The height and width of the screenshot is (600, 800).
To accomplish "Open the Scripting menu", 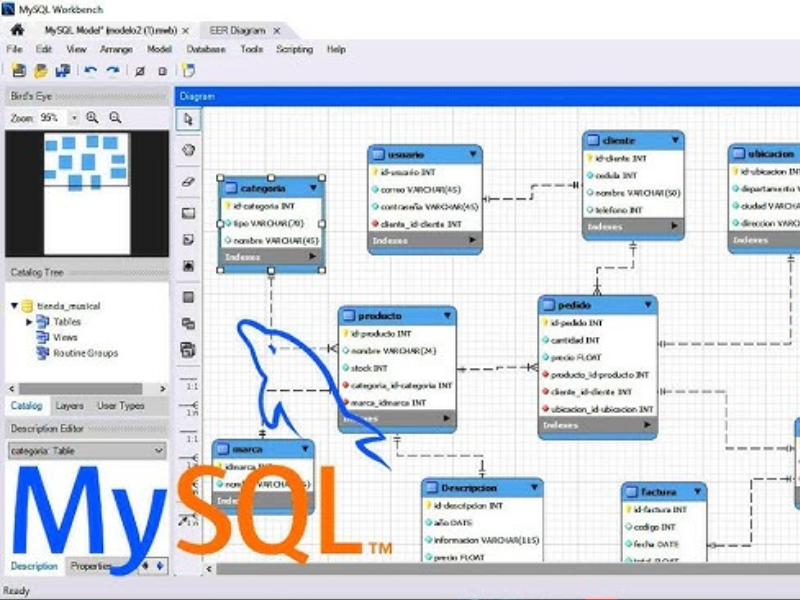I will [294, 49].
